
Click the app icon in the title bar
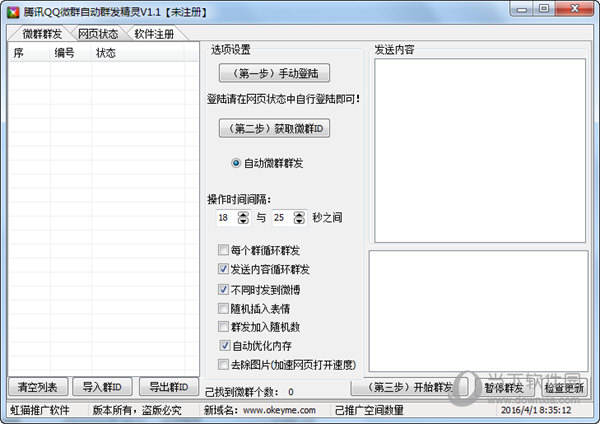coord(13,12)
